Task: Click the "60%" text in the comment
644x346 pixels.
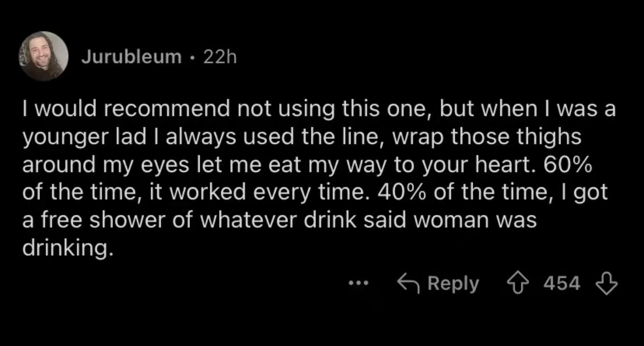Action: tap(571, 165)
